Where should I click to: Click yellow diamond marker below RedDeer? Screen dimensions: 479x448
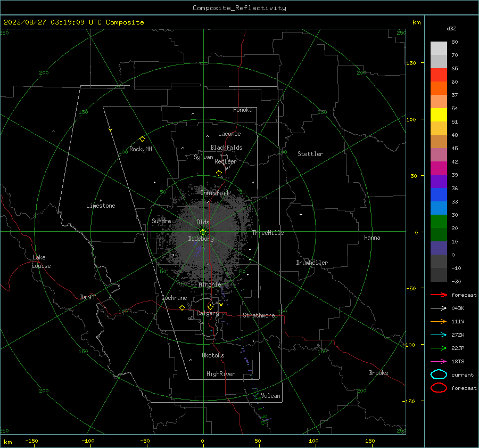pyautogui.click(x=219, y=173)
